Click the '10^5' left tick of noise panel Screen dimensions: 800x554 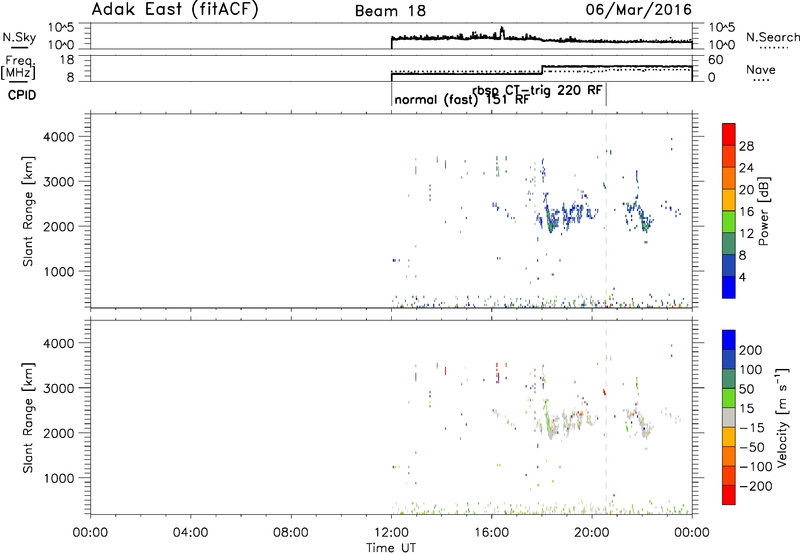pos(61,28)
